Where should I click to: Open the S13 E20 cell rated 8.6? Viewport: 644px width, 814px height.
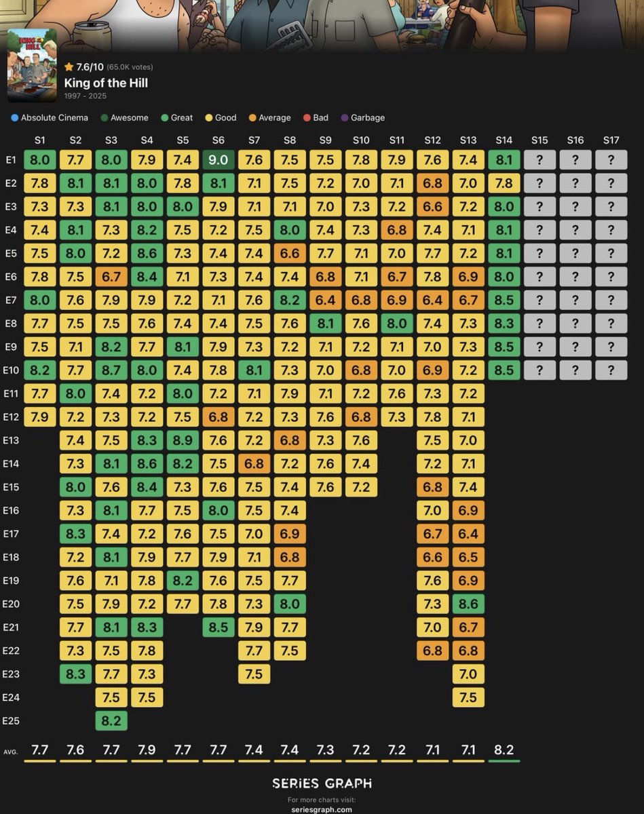pyautogui.click(x=468, y=604)
